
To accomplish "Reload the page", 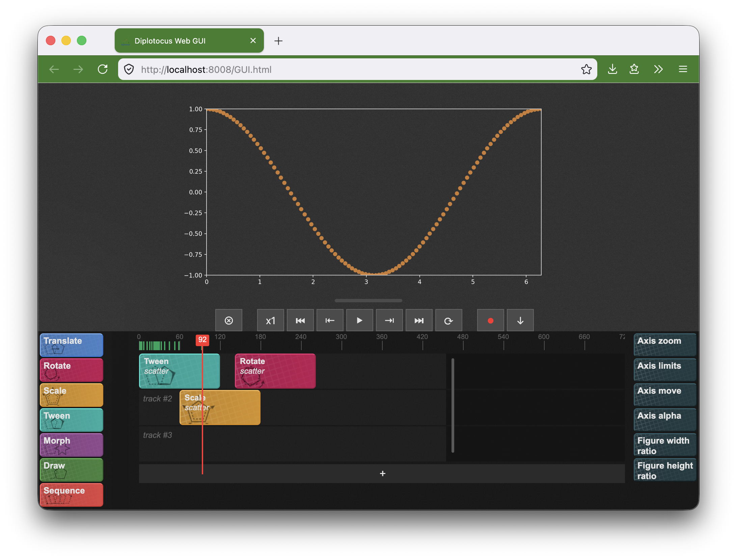I will click(x=103, y=69).
